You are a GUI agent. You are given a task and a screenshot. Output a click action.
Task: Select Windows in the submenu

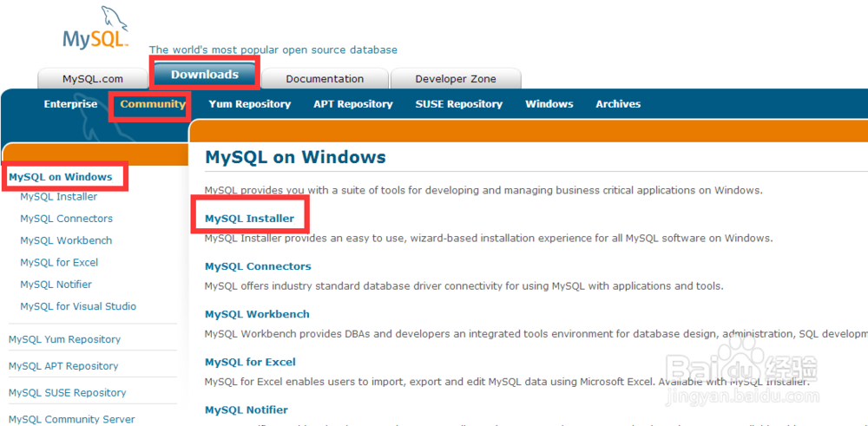pos(549,104)
